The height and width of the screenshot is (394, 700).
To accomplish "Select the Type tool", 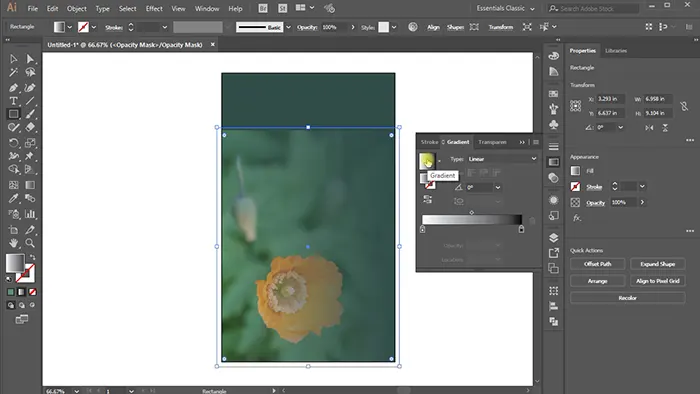I will [x=13, y=101].
